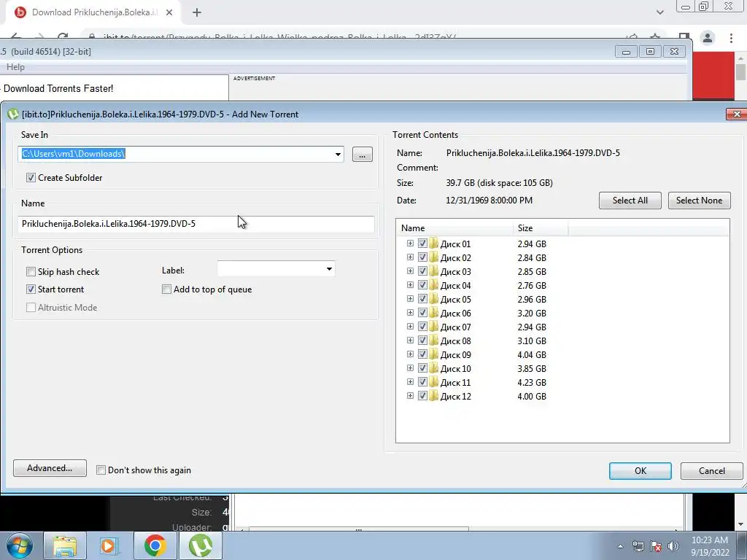
Task: Open Windows Start menu orb
Action: 20,545
